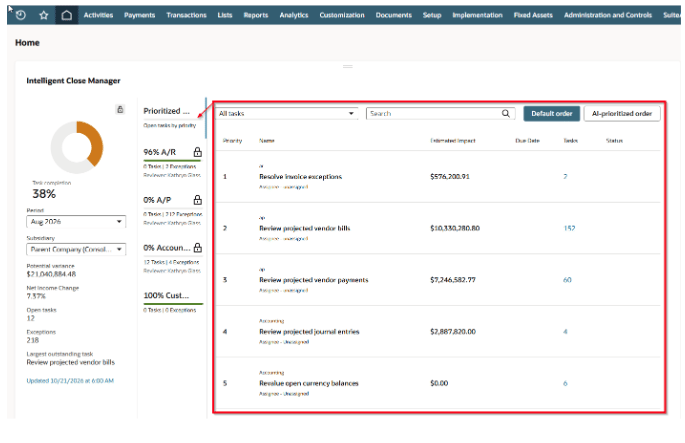The width and height of the screenshot is (685, 443).
Task: Click task count 4 for journal entries
Action: [x=565, y=332]
